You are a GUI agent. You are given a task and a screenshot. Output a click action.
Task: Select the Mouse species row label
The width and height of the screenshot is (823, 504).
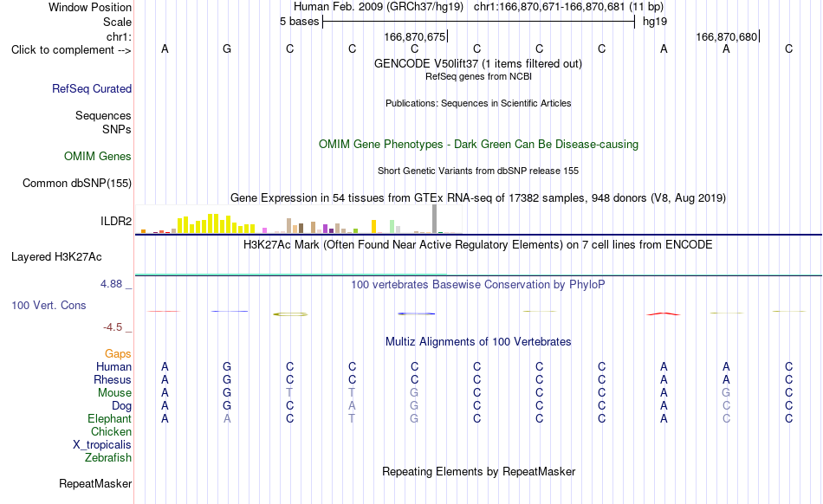click(x=114, y=392)
